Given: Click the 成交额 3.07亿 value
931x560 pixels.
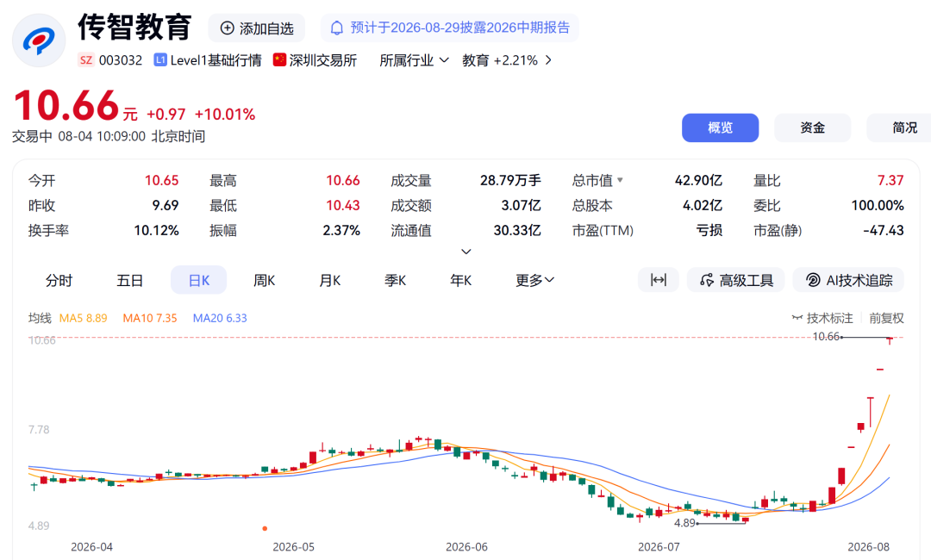Looking at the screenshot, I should 521,205.
